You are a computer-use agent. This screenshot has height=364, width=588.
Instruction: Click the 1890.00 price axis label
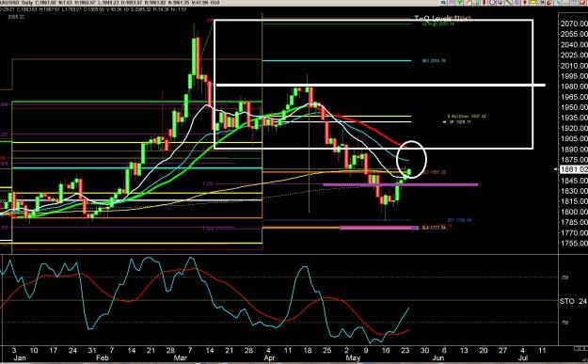tap(574, 149)
